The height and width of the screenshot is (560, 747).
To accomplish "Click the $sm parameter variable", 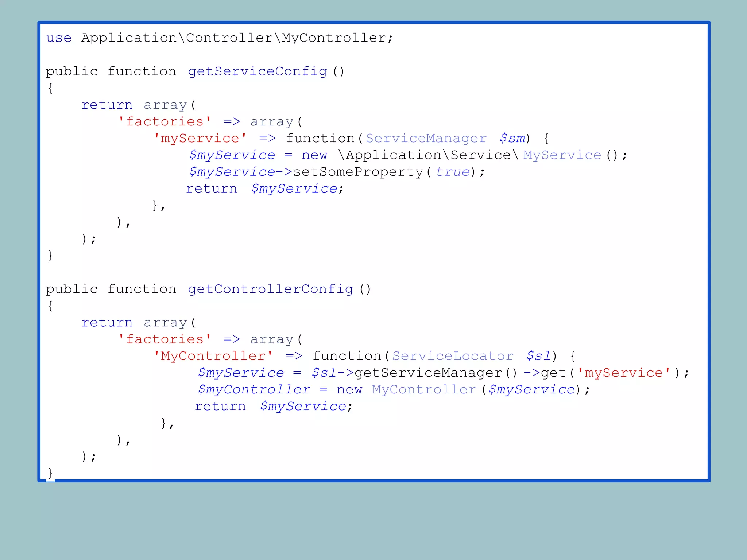I will (x=512, y=138).
